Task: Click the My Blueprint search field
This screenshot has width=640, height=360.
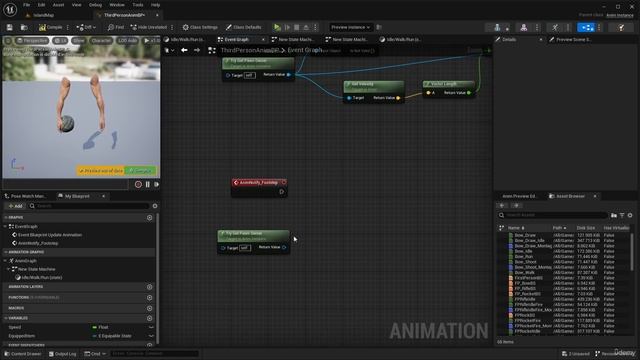Action: (89, 206)
